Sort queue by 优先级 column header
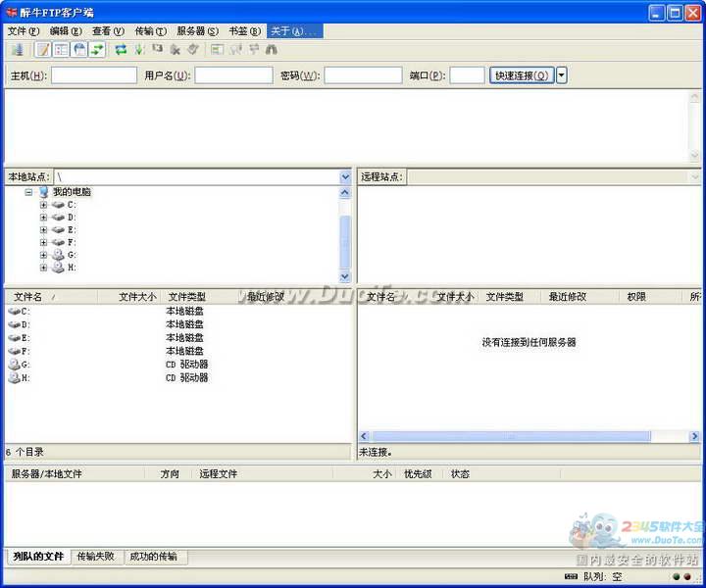 click(x=418, y=473)
